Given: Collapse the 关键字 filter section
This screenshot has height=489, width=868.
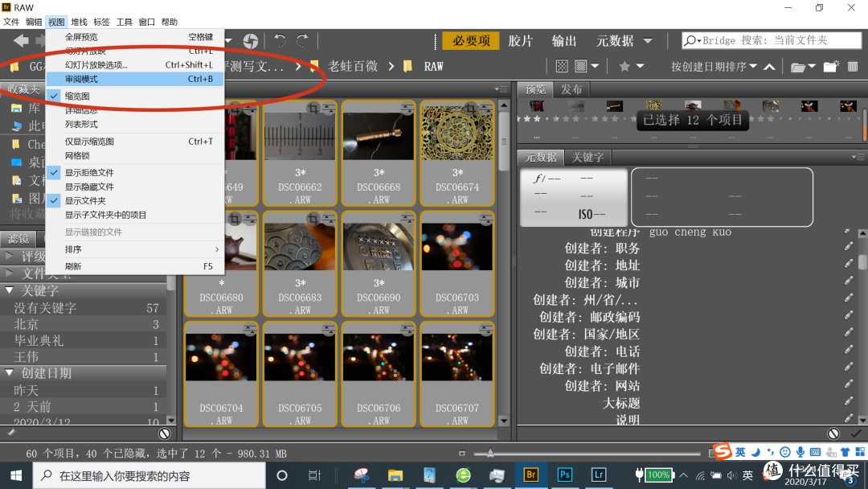Looking at the screenshot, I should (10, 290).
